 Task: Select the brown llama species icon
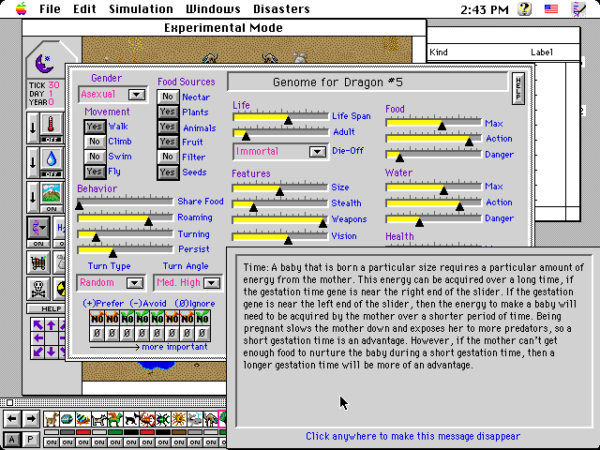point(51,419)
